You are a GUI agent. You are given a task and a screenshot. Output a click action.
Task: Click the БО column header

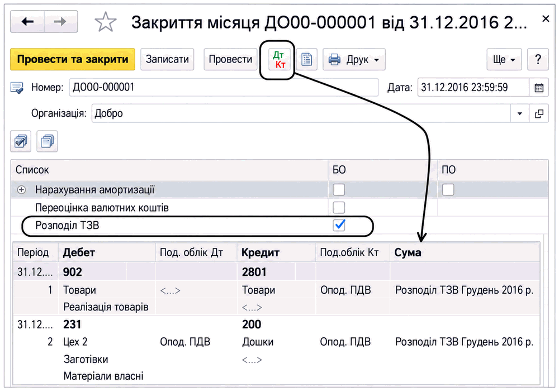coord(382,170)
